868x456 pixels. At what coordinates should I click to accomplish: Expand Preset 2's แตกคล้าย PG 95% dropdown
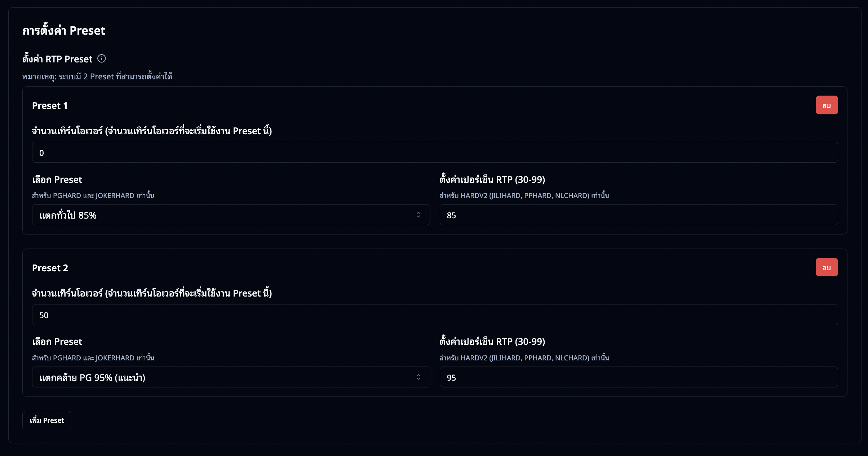click(231, 377)
